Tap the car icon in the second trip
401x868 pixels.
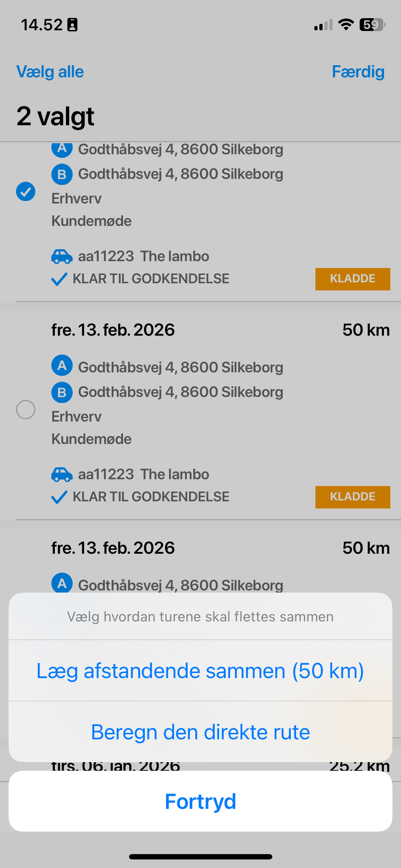(x=62, y=474)
